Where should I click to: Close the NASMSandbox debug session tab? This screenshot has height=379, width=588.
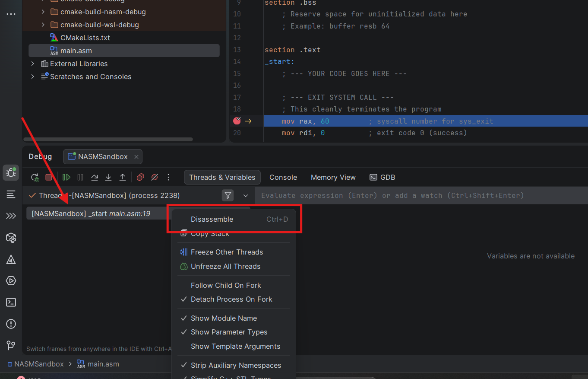(x=136, y=157)
